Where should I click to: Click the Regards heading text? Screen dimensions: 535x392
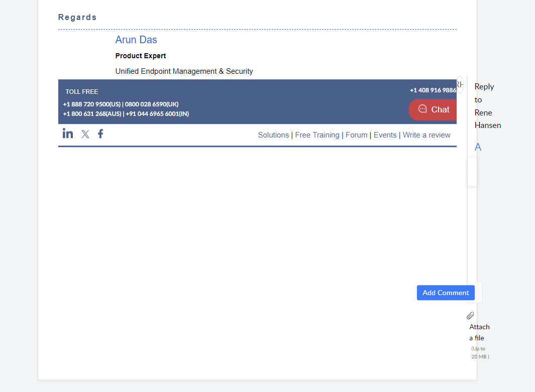77,18
